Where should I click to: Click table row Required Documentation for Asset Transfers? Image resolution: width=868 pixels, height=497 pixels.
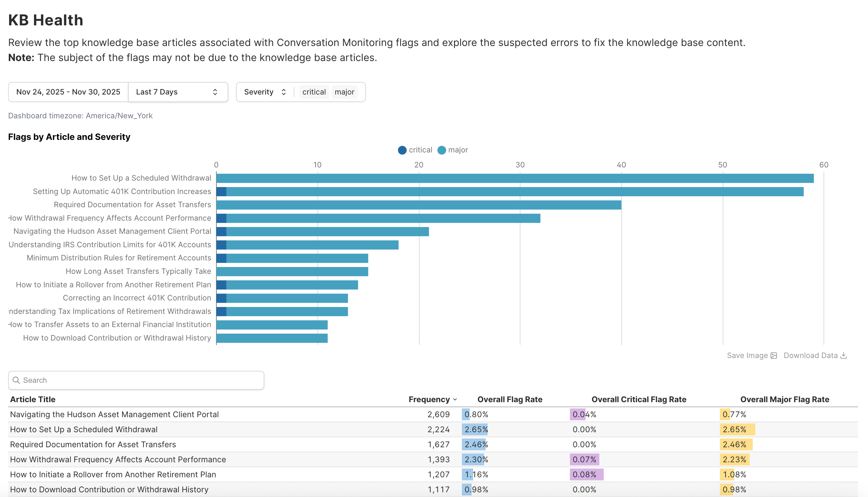pos(433,444)
